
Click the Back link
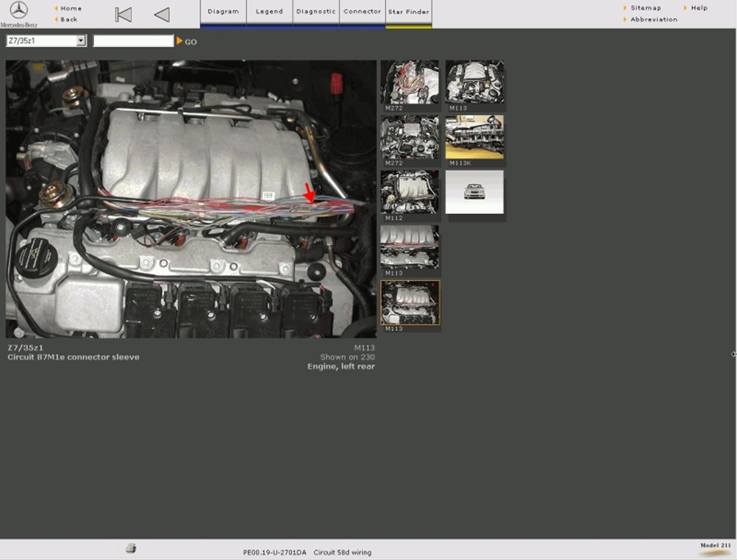pos(69,19)
